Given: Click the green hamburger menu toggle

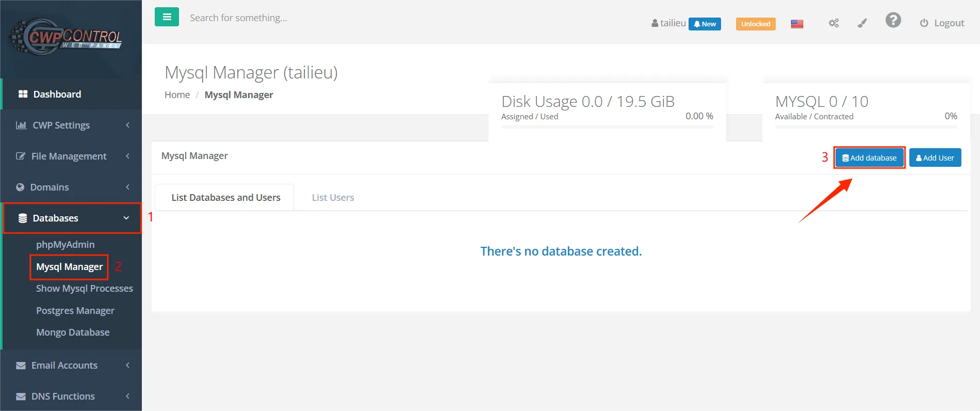Looking at the screenshot, I should pyautogui.click(x=167, y=17).
